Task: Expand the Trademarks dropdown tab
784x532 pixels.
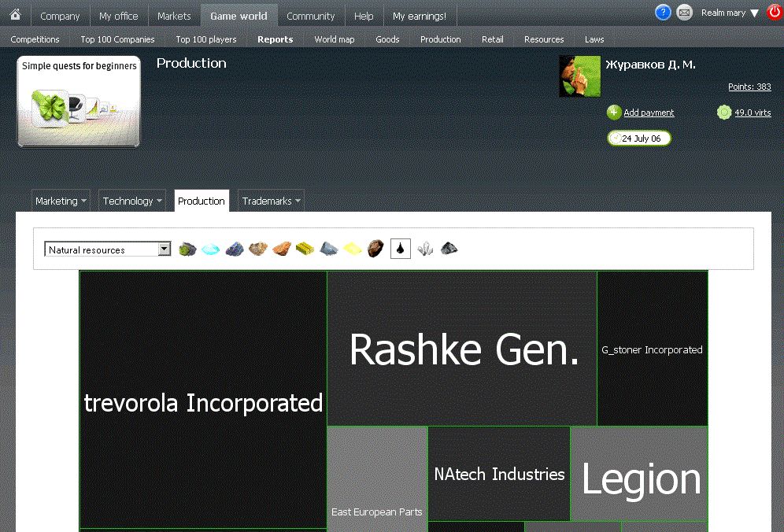Action: (271, 201)
